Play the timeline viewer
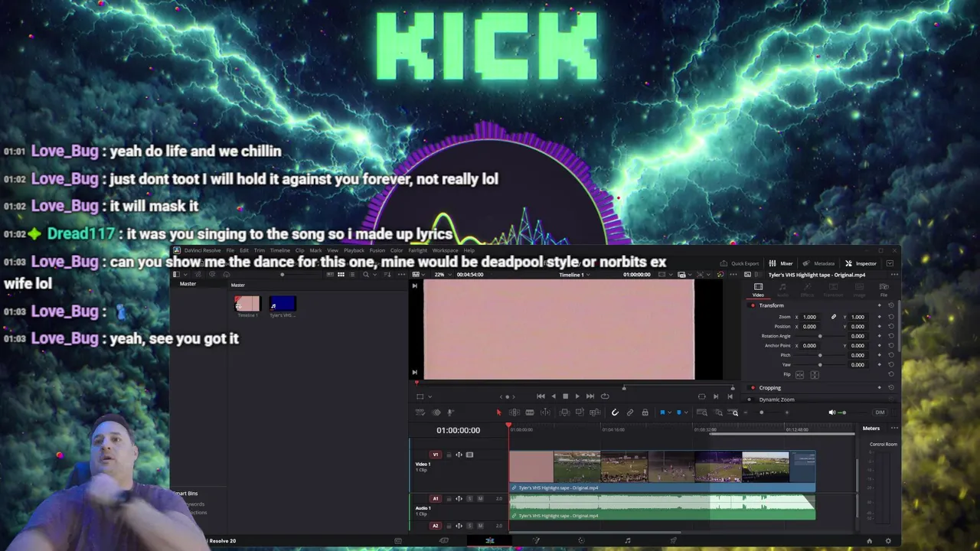Image resolution: width=980 pixels, height=551 pixels. [x=577, y=396]
